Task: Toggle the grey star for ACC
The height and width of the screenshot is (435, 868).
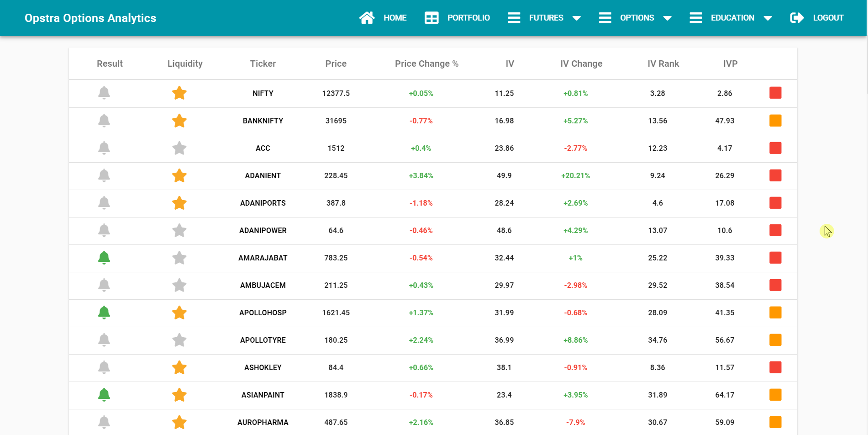Action: 179,148
